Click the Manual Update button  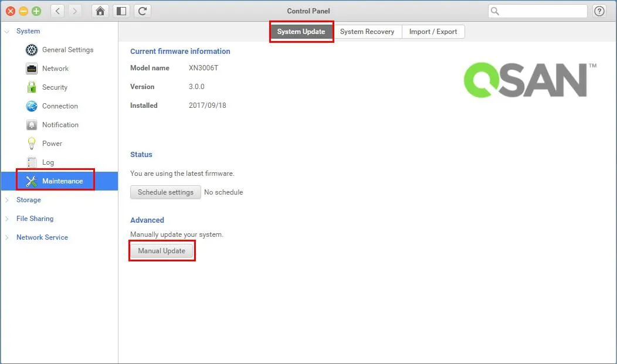click(162, 251)
